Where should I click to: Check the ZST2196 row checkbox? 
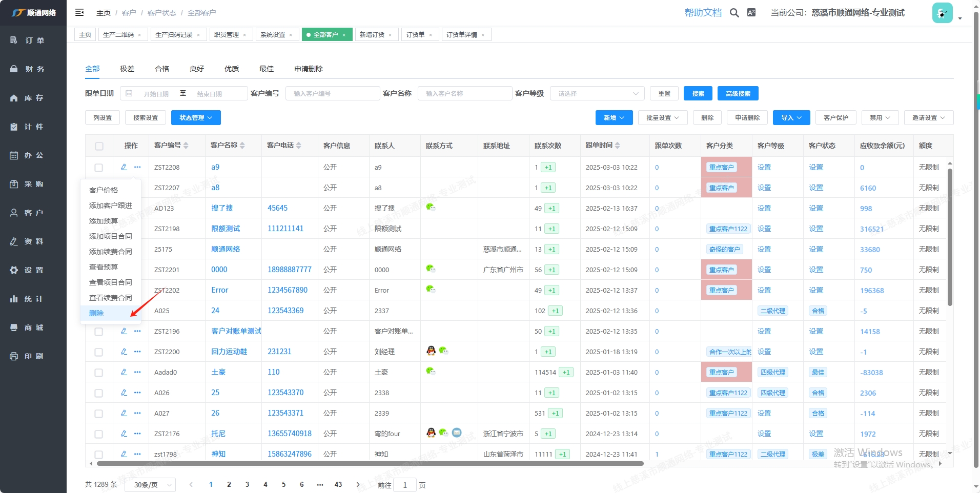click(x=99, y=332)
